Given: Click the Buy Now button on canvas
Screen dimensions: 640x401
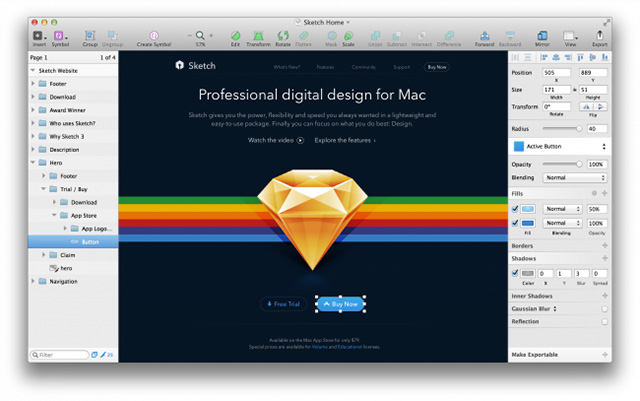Looking at the screenshot, I should click(340, 304).
